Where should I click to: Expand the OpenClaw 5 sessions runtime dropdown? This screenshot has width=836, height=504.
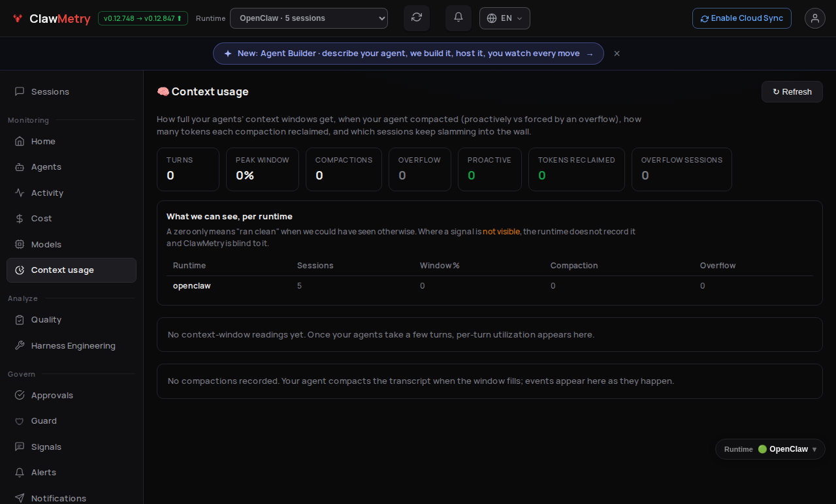[309, 18]
